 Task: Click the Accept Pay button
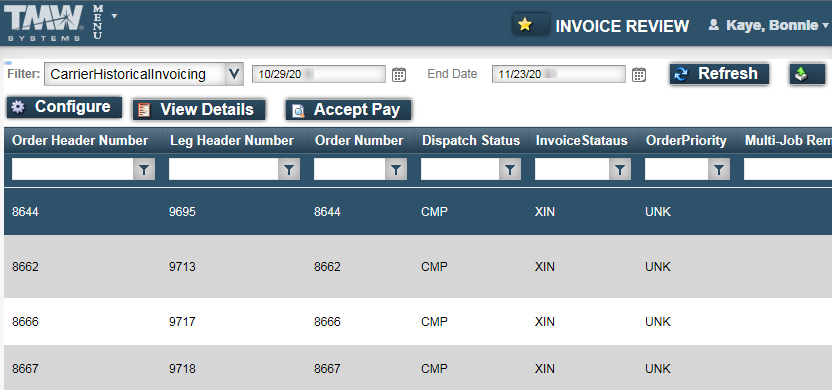[349, 110]
